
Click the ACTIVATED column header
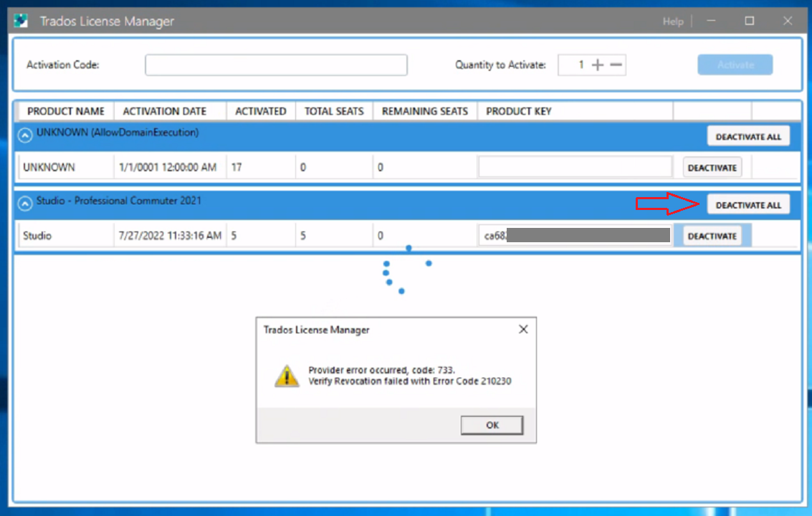click(260, 111)
